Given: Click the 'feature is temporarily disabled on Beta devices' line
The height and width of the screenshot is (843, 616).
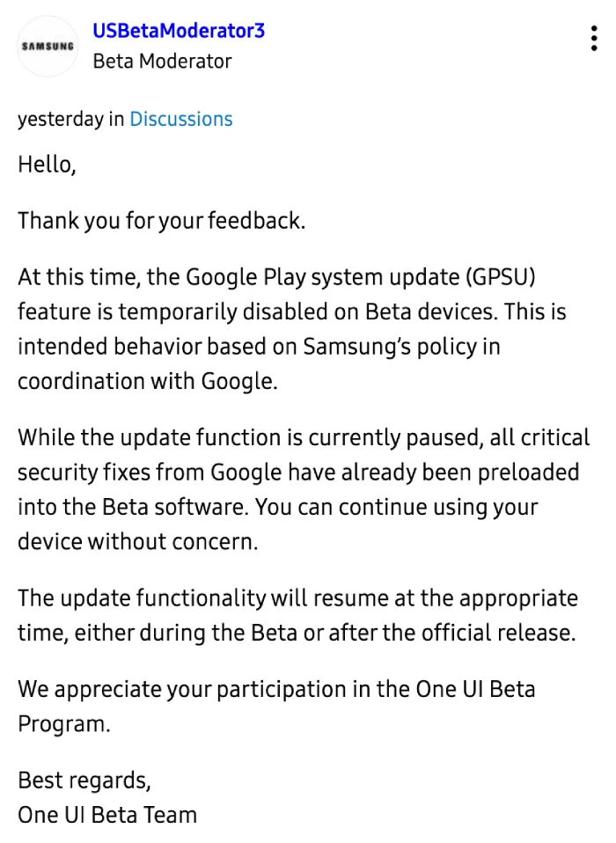Looking at the screenshot, I should (x=292, y=312).
